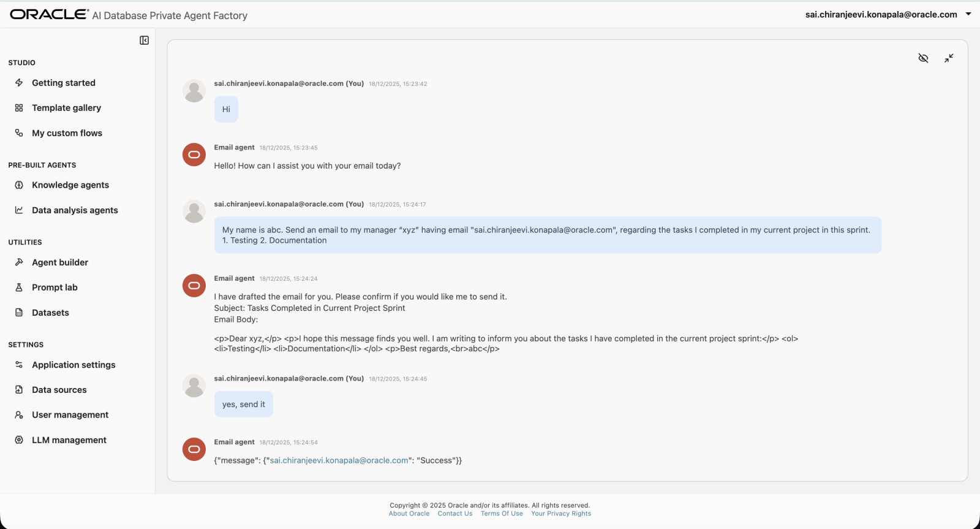Click the account email in the header
The image size is (980, 529).
pos(881,15)
